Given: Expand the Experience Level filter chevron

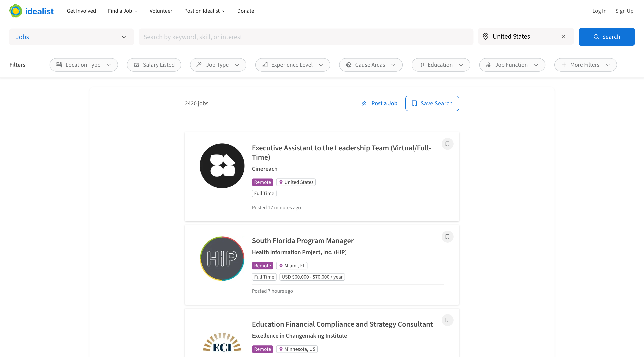Looking at the screenshot, I should pyautogui.click(x=321, y=65).
